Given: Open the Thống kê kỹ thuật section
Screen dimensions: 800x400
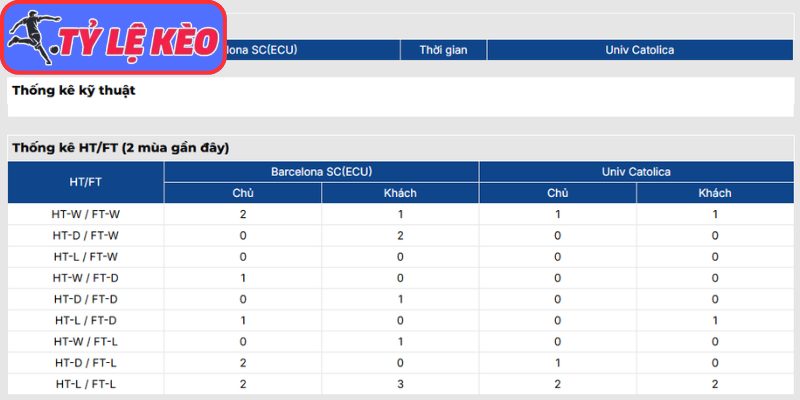Looking at the screenshot, I should (x=74, y=91).
